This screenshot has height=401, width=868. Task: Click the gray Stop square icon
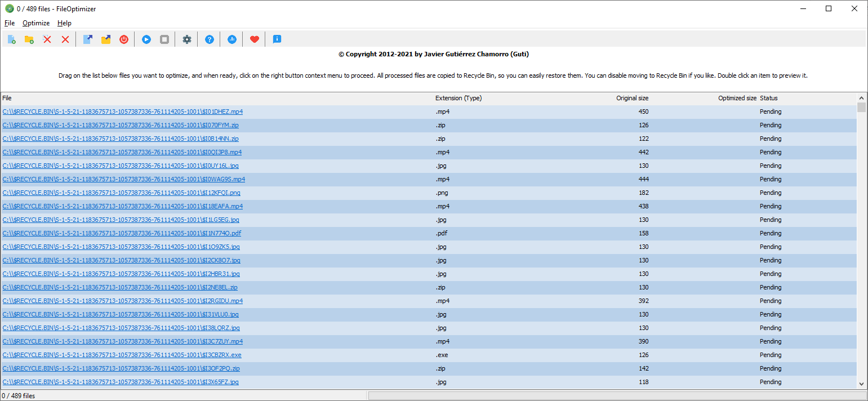click(164, 39)
